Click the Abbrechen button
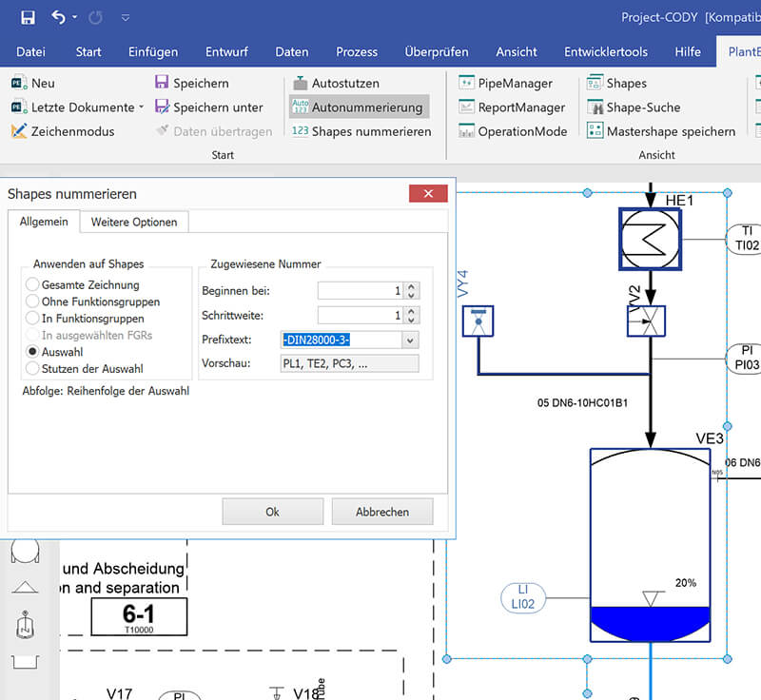The height and width of the screenshot is (700, 761). [x=382, y=512]
